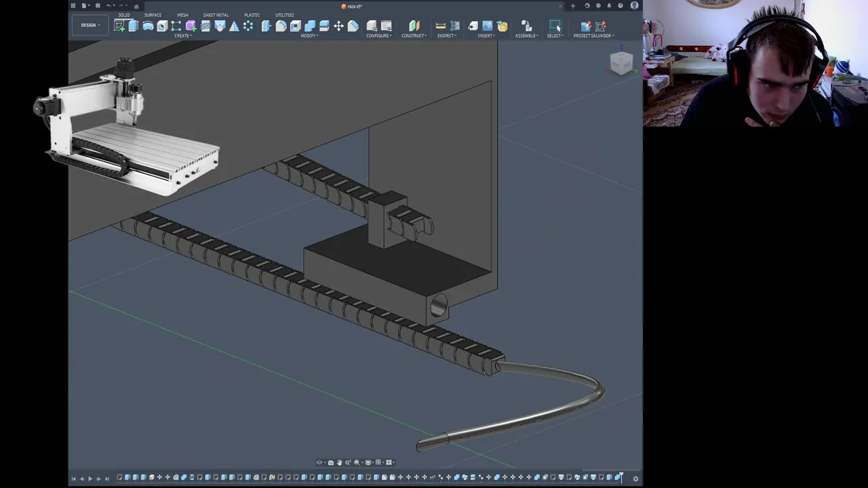Switch to the Mesh tab

point(182,15)
